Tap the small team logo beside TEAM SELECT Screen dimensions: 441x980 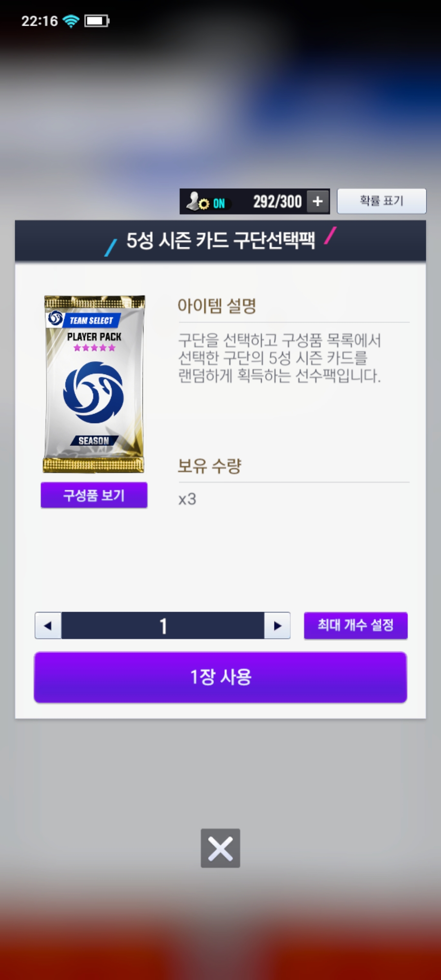point(56,318)
